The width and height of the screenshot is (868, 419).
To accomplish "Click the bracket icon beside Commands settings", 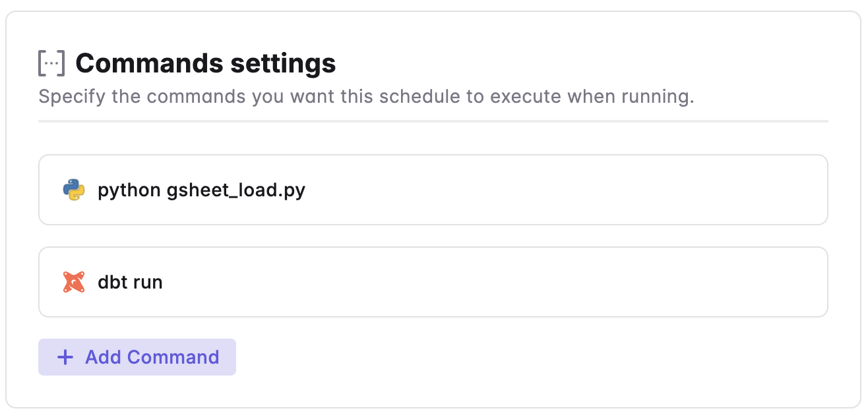I will click(x=51, y=63).
